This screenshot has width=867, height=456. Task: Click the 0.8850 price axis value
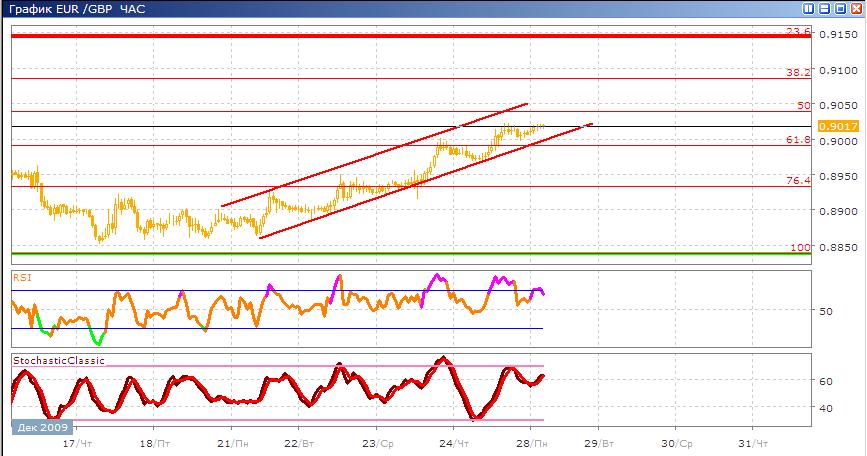tap(836, 247)
